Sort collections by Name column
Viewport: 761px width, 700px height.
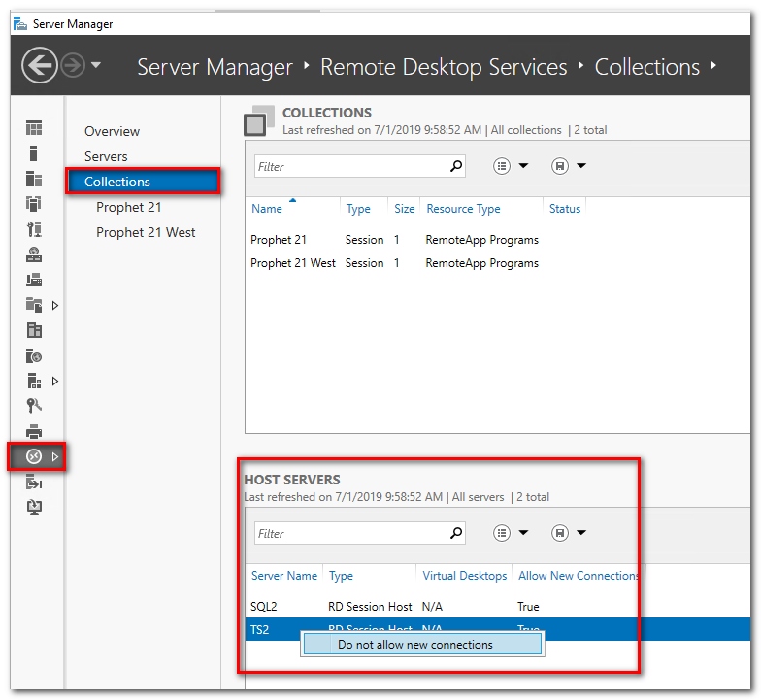point(266,208)
